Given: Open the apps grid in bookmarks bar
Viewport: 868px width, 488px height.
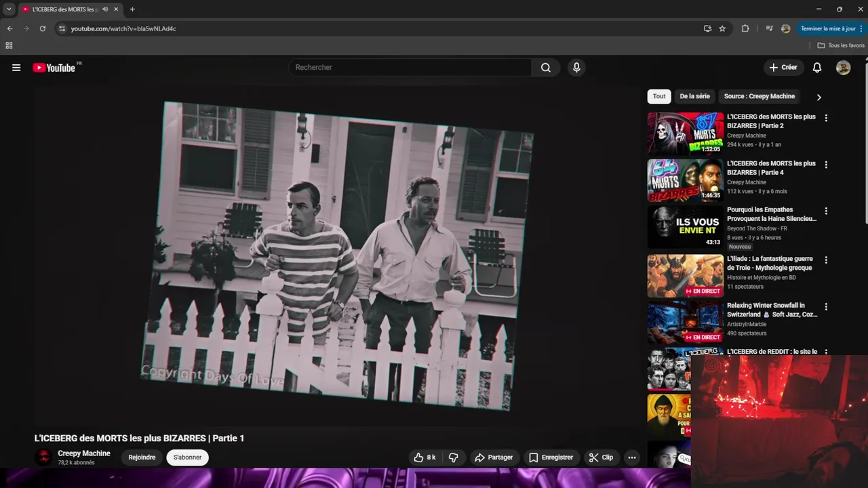Looking at the screenshot, I should (9, 45).
